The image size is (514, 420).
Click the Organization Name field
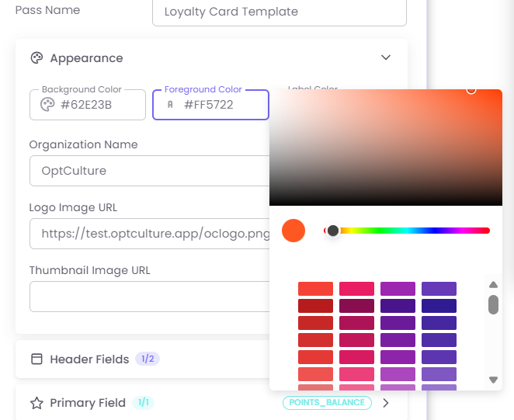tap(149, 171)
